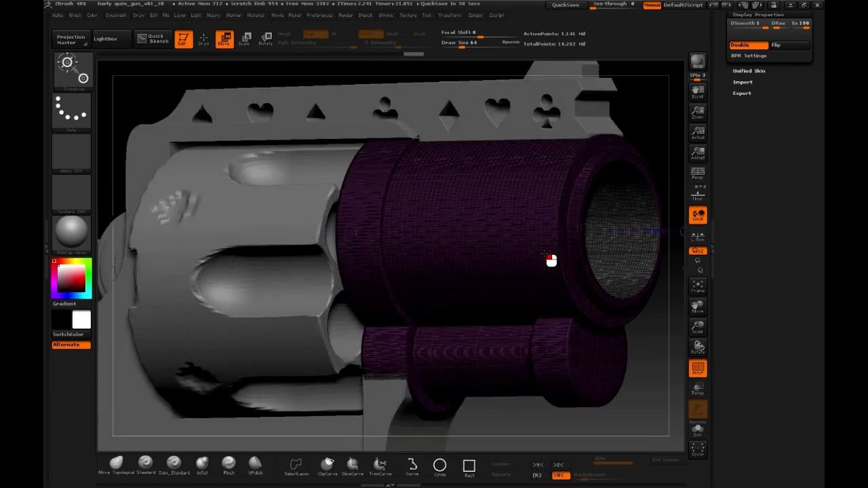Toggle PolyF polyframe display
Screen dimensions: 868x488
[698, 368]
